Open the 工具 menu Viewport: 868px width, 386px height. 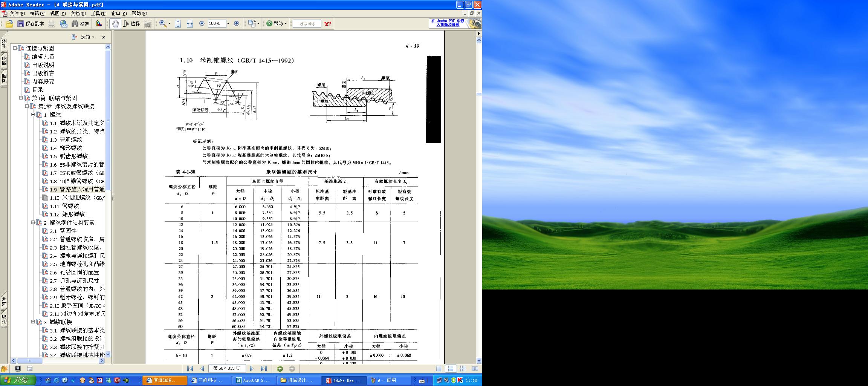coord(98,14)
